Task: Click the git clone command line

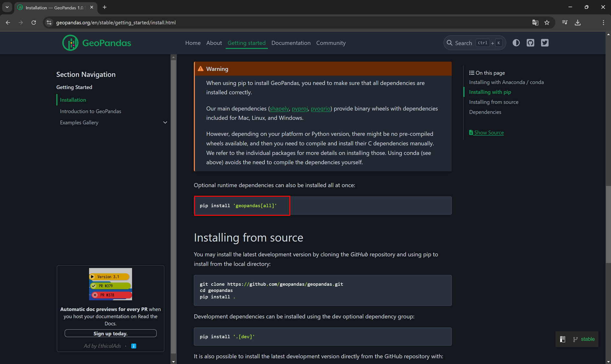Action: pos(271,284)
